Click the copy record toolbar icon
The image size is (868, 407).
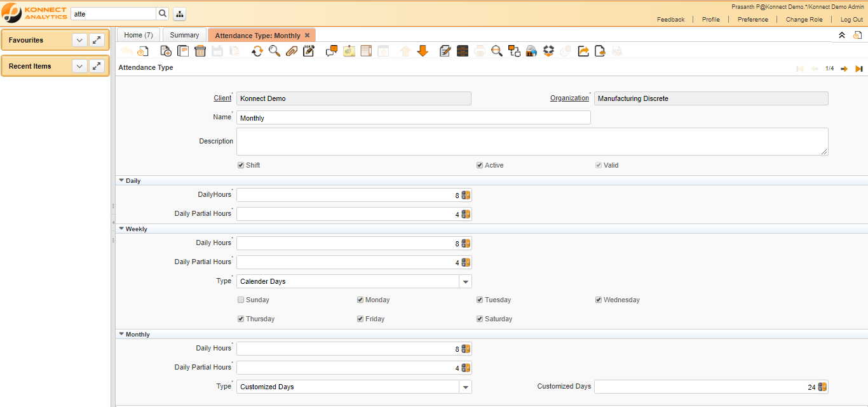[x=183, y=51]
